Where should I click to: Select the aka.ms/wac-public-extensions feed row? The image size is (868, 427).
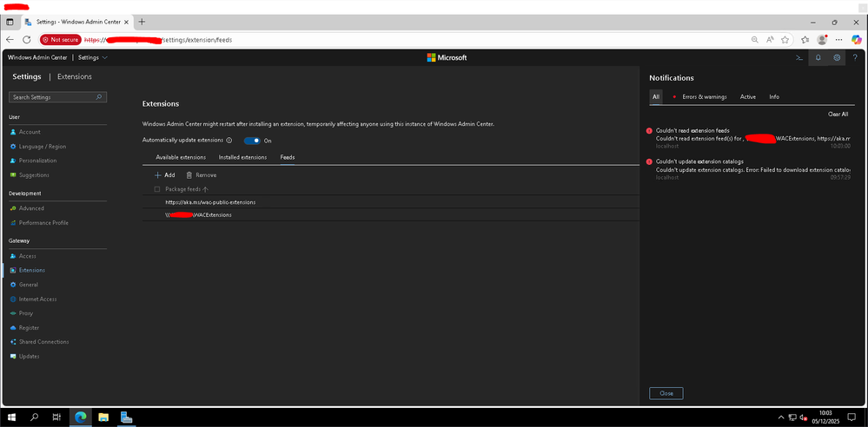click(x=391, y=202)
